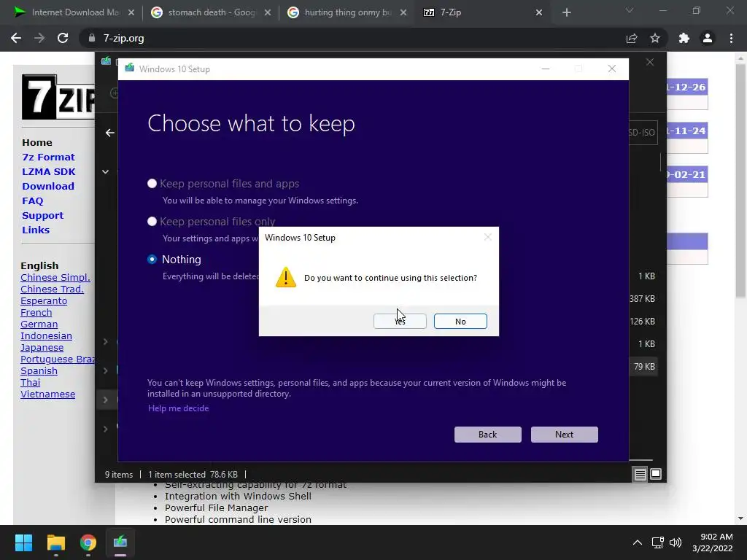
Task: Switch site language to Vietnamese
Action: coord(47,394)
